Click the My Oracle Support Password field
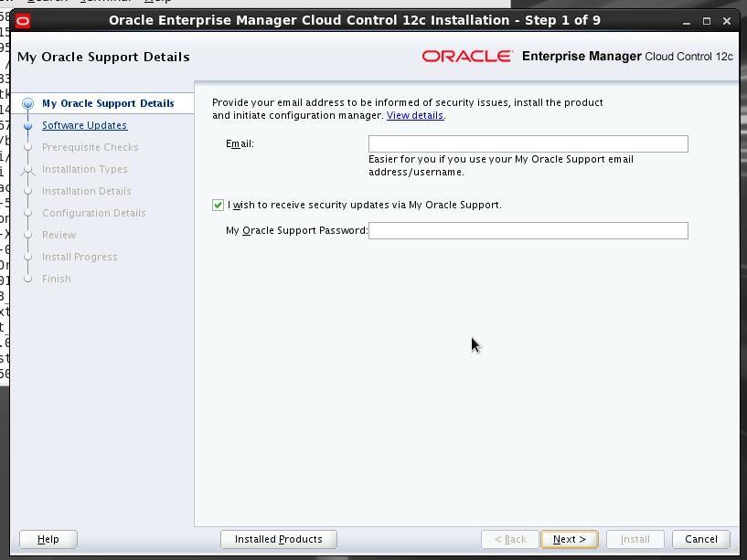The width and height of the screenshot is (747, 560). (x=528, y=231)
